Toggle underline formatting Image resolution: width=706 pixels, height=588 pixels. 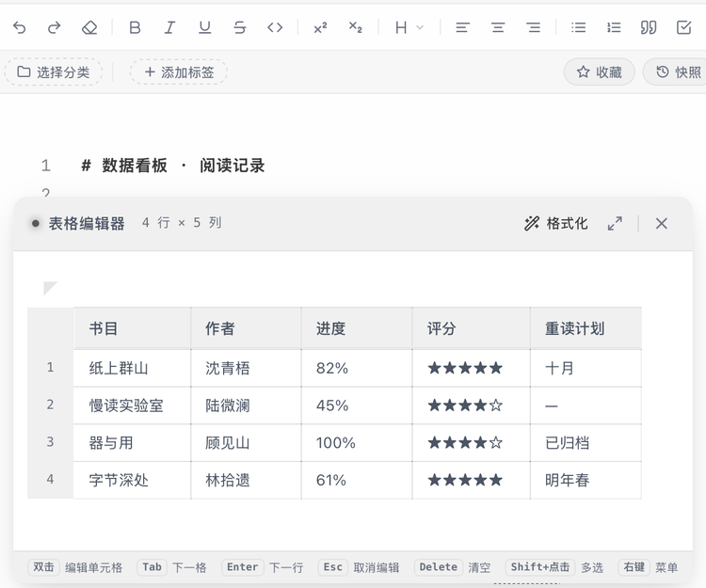(205, 28)
